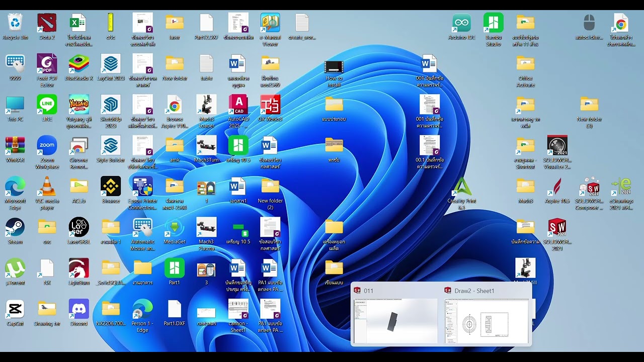Select the cannon - Sheet1 file
The width and height of the screenshot is (644, 362).
[x=238, y=316]
